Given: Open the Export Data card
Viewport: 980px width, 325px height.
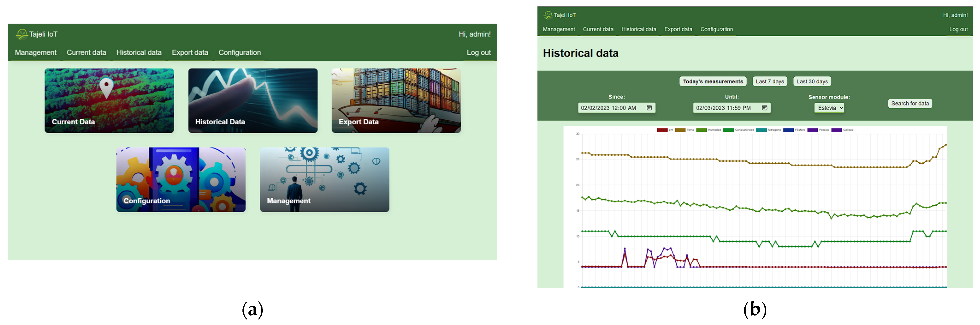Looking at the screenshot, I should coord(396,101).
